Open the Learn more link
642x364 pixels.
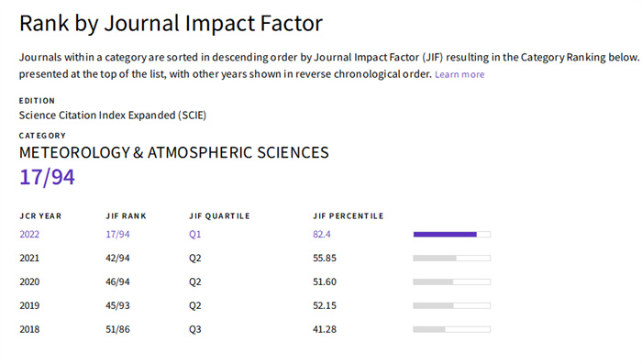tap(459, 74)
